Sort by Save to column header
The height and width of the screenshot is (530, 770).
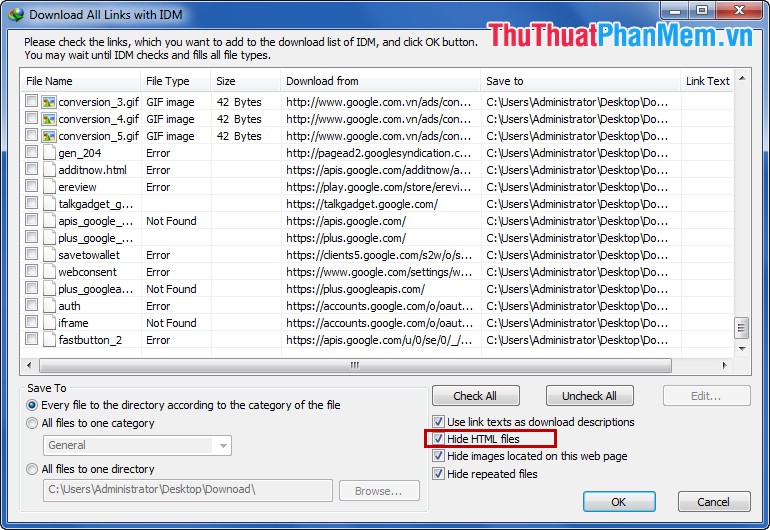tap(581, 81)
